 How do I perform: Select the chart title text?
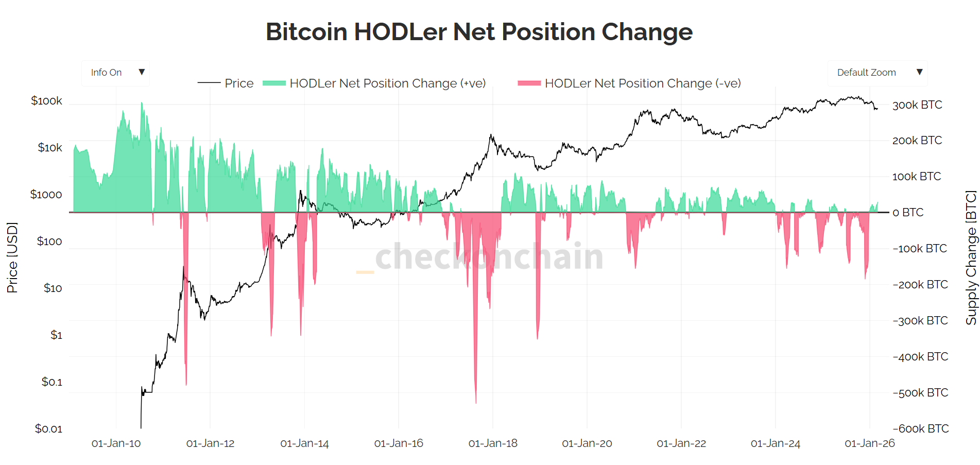(479, 31)
